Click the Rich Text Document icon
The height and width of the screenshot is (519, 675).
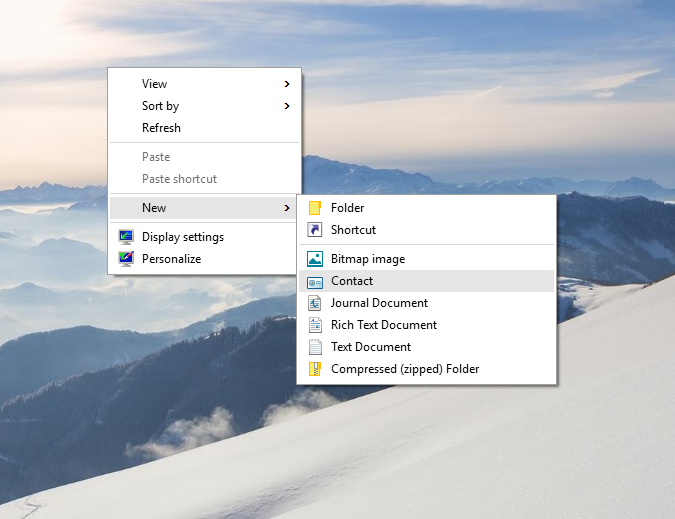tap(315, 325)
